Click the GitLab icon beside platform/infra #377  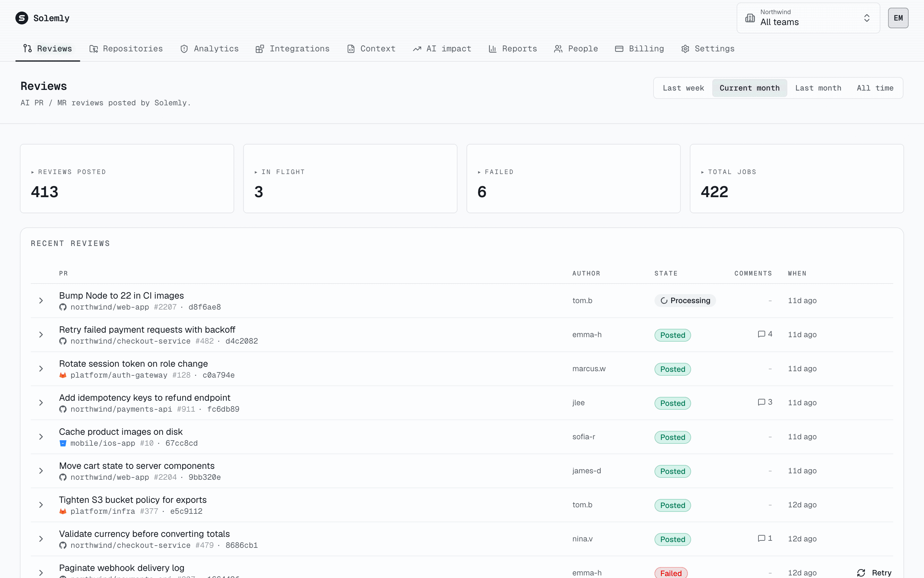[63, 511]
